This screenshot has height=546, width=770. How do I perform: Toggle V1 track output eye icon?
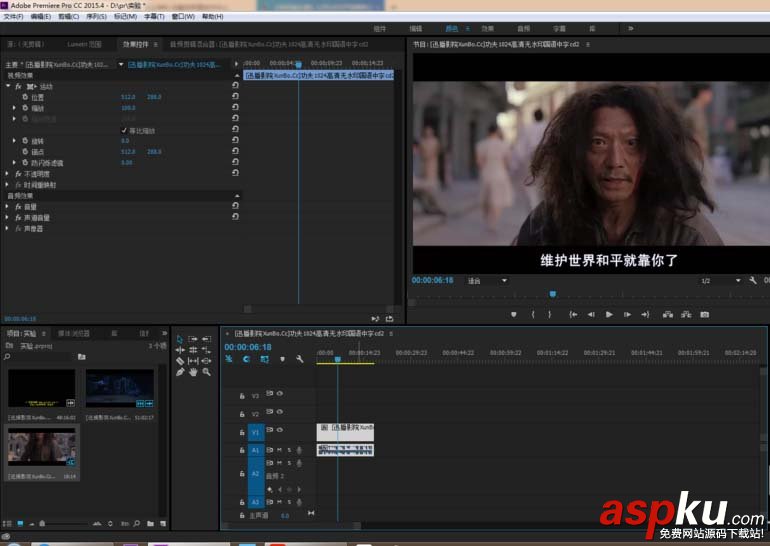279,430
